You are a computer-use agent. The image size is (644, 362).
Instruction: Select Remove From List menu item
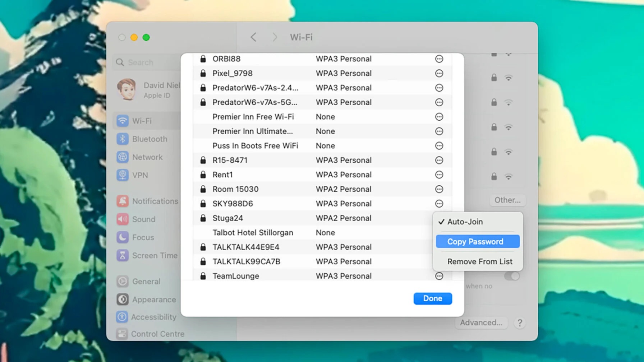(479, 261)
